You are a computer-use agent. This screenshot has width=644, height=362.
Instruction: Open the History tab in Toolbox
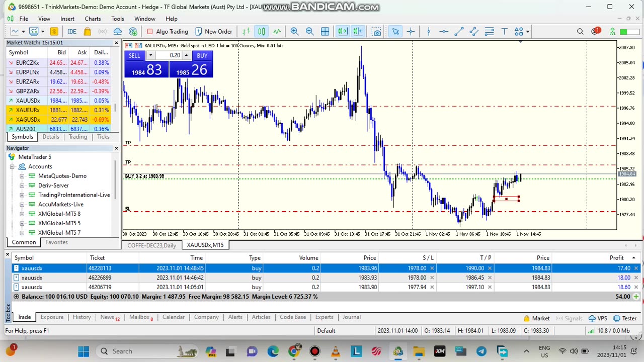[x=82, y=317]
